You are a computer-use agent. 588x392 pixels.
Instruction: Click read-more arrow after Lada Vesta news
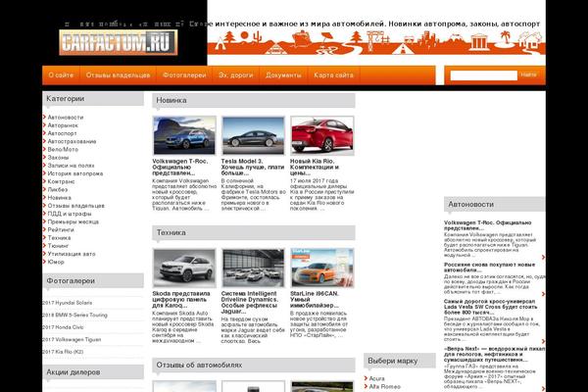tap(543, 341)
